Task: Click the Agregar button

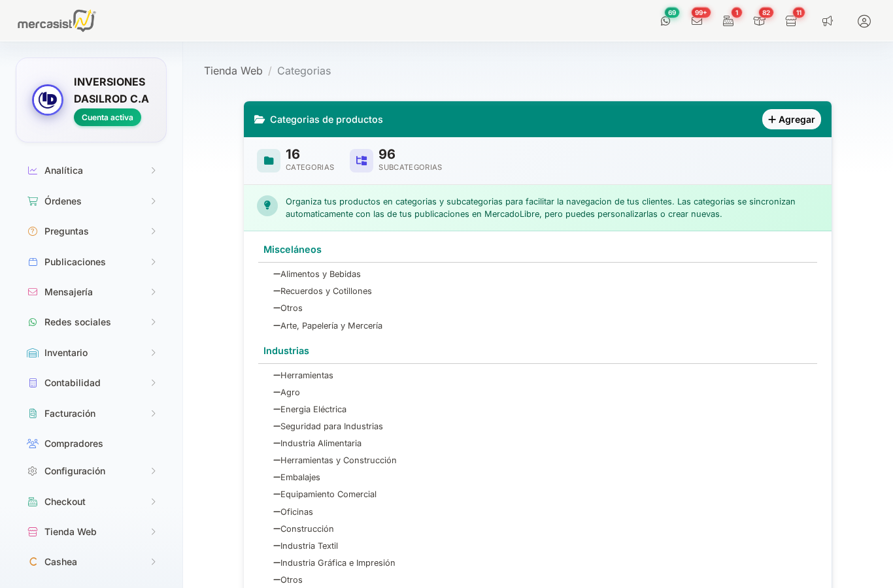Action: (x=791, y=120)
